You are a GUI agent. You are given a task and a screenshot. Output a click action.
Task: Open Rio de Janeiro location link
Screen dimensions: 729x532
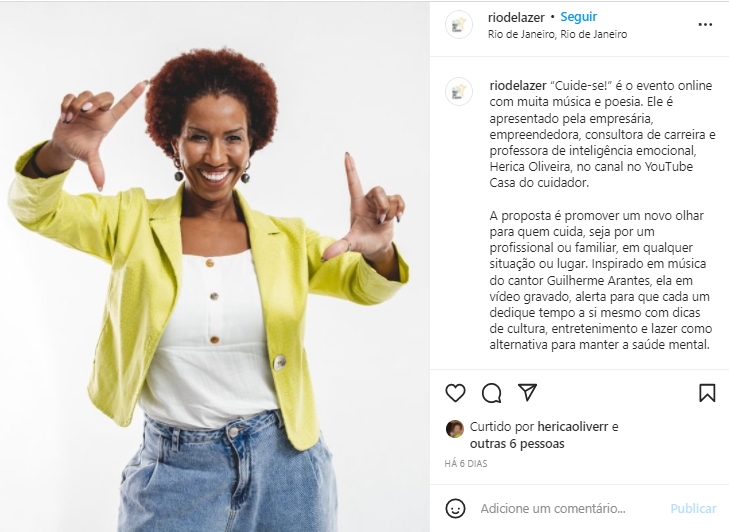point(557,34)
